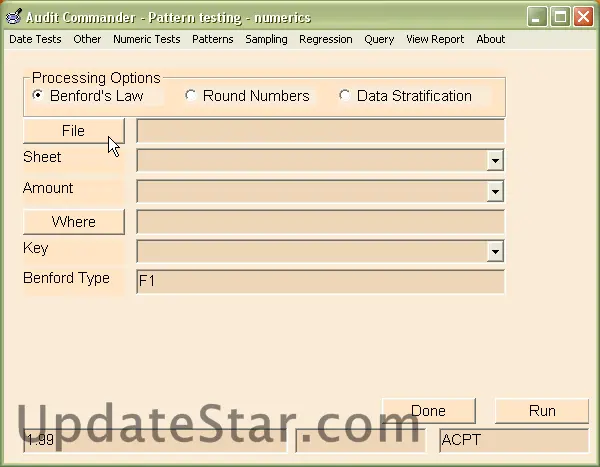Click the File button to browse
This screenshot has height=467, width=600.
(73, 131)
